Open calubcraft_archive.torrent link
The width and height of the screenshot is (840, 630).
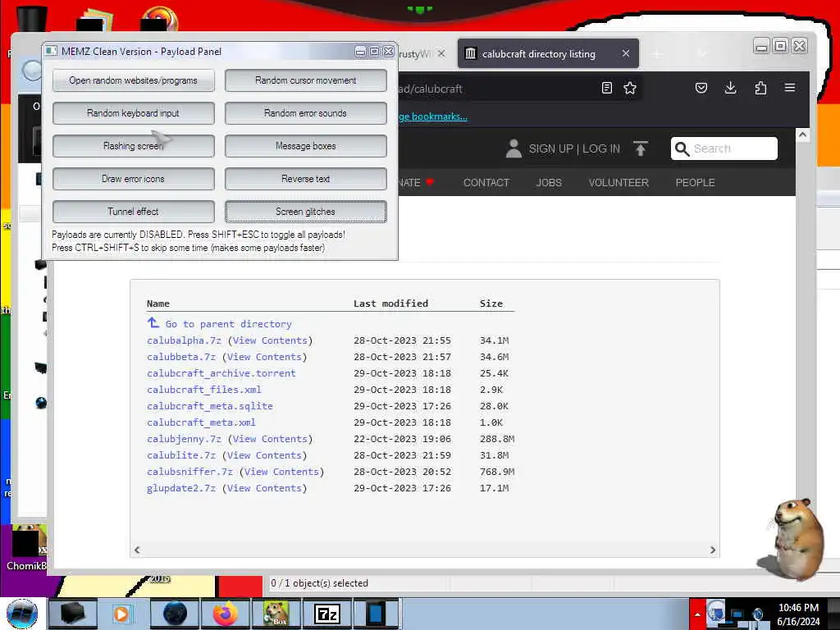[x=221, y=373]
